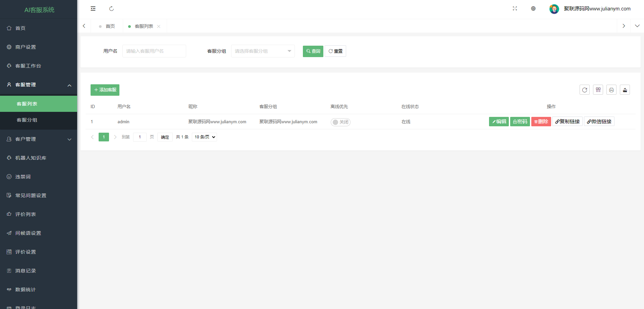Screen dimensions: 644x309
Task: Open 数据统计 in the sidebar
Action: click(x=39, y=290)
